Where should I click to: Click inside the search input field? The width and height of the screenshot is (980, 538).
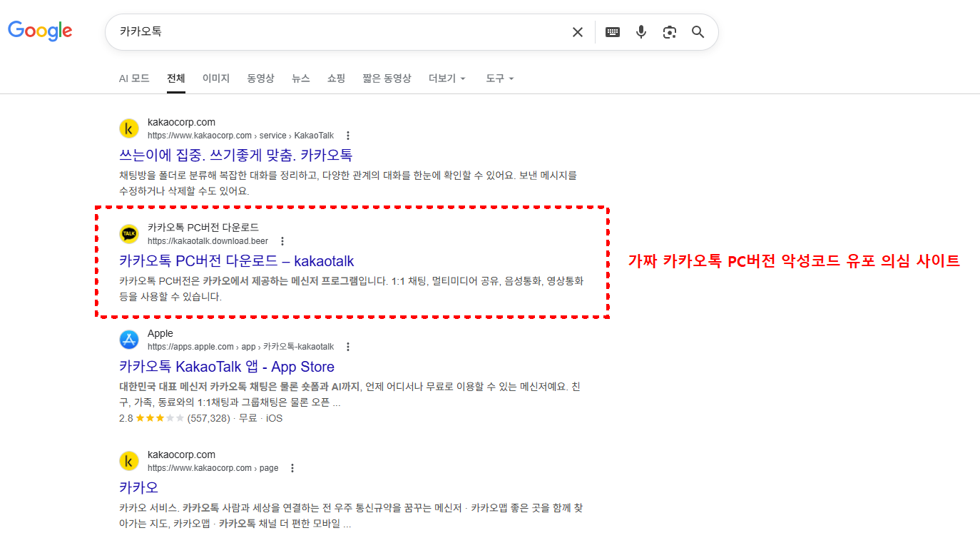[x=335, y=32]
